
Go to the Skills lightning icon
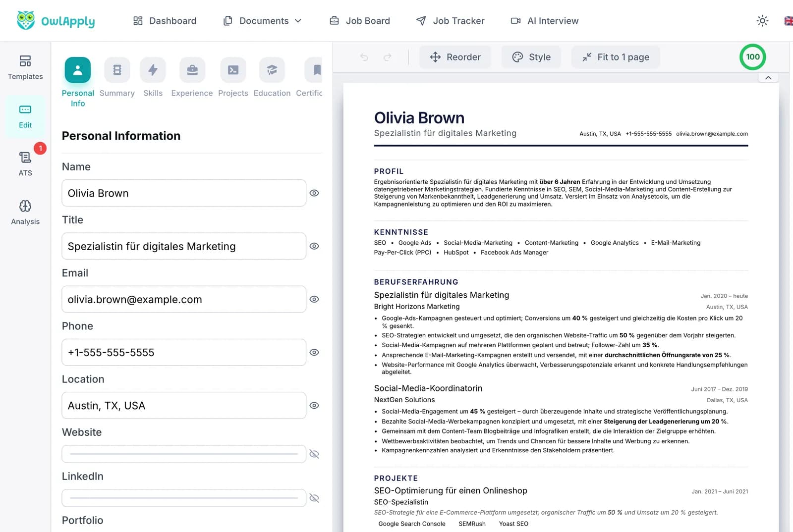point(153,70)
